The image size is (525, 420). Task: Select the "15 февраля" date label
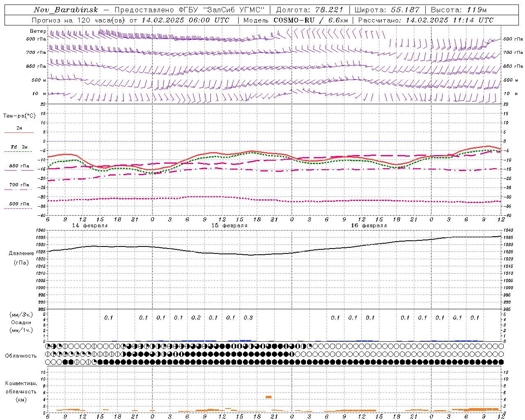click(x=229, y=226)
